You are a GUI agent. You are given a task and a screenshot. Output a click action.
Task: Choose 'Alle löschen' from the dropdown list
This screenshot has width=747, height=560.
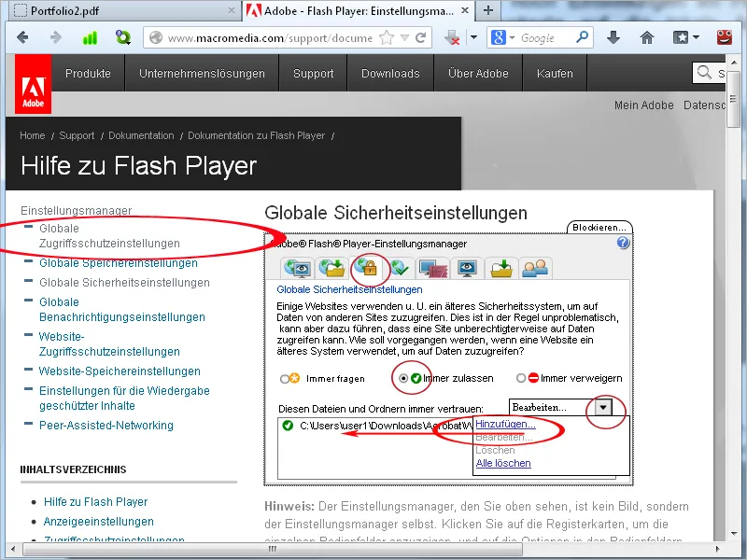[x=503, y=463]
